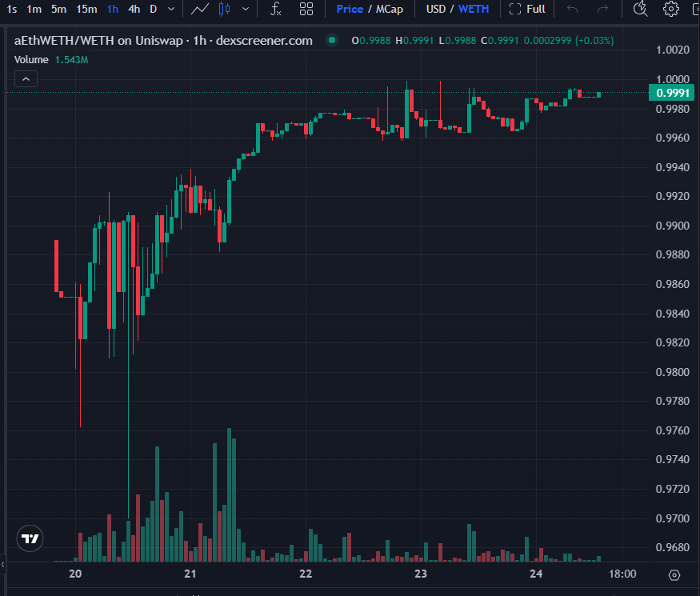Select the 1h timeframe

pos(113,9)
